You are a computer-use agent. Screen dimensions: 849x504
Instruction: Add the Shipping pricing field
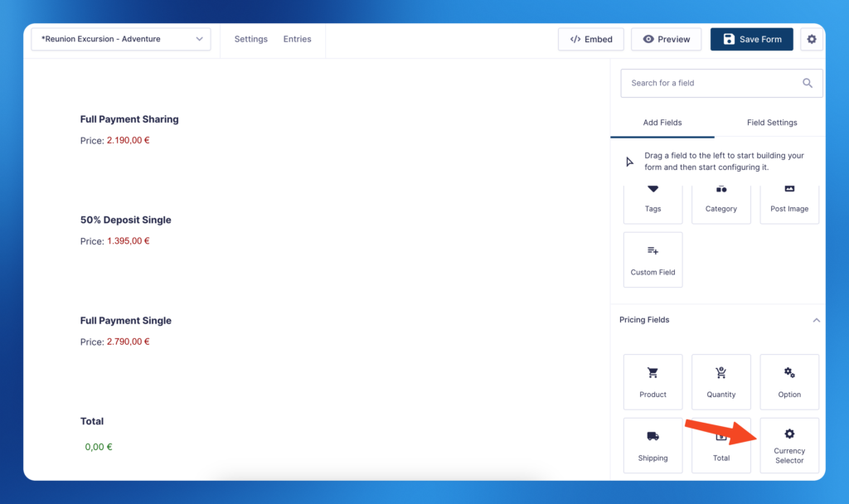(x=653, y=445)
